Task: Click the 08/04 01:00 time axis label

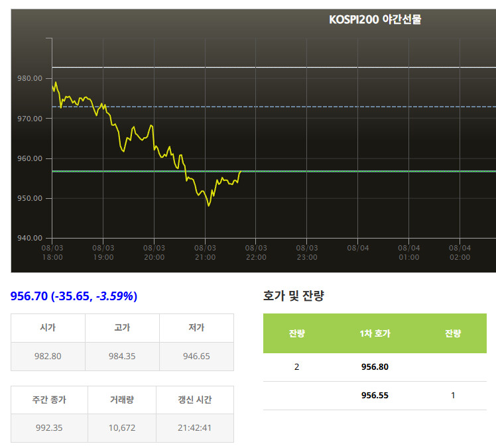Action: click(x=408, y=252)
